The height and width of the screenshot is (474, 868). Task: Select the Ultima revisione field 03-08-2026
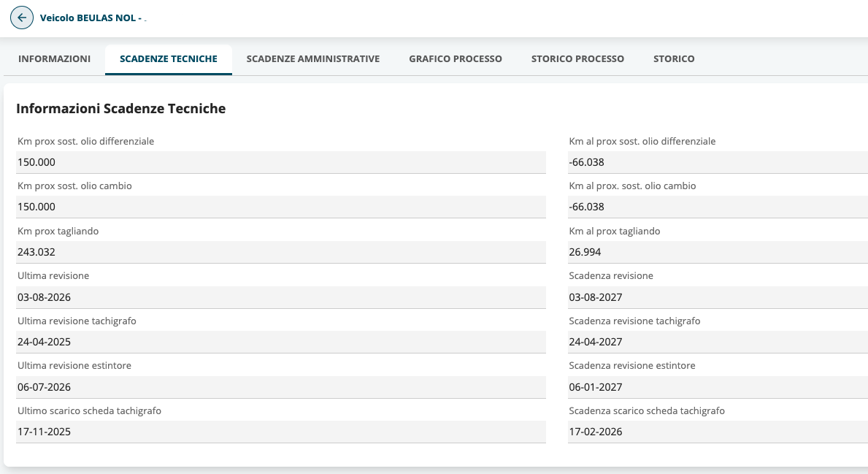pos(281,297)
